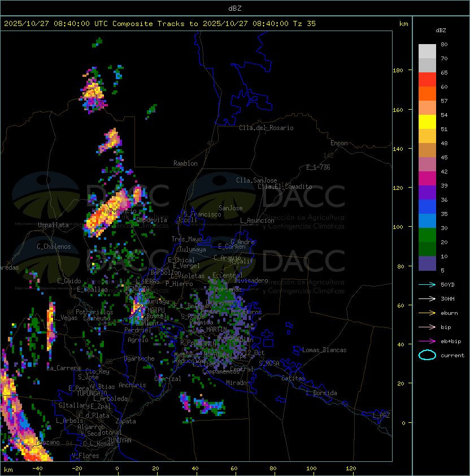Click the TUPUNGATO map label
Viewport: 470px width, 476px height.
tap(92, 393)
